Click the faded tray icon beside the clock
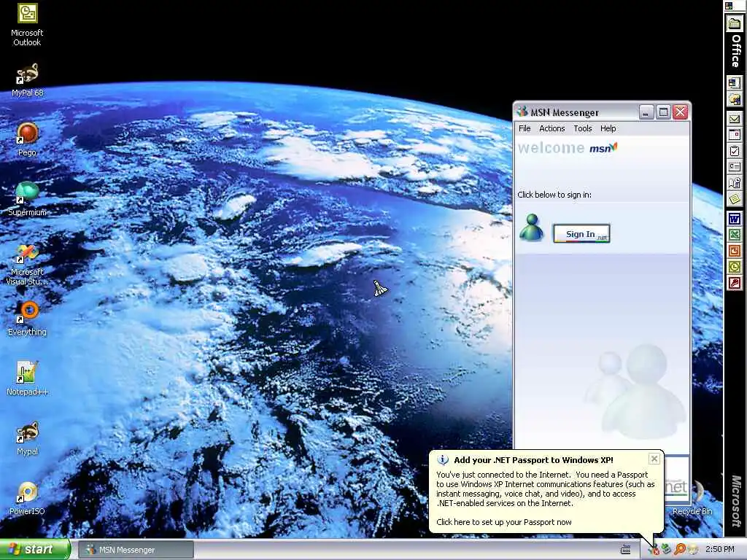The height and width of the screenshot is (560, 747). pos(692,550)
